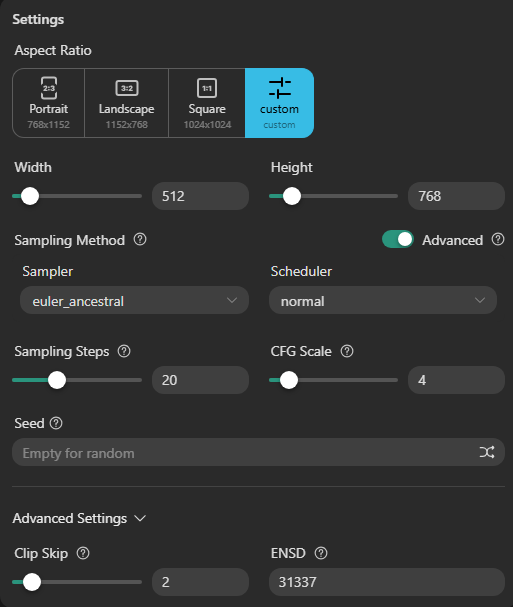Click the Height slider handle
The width and height of the screenshot is (513, 607).
click(292, 196)
